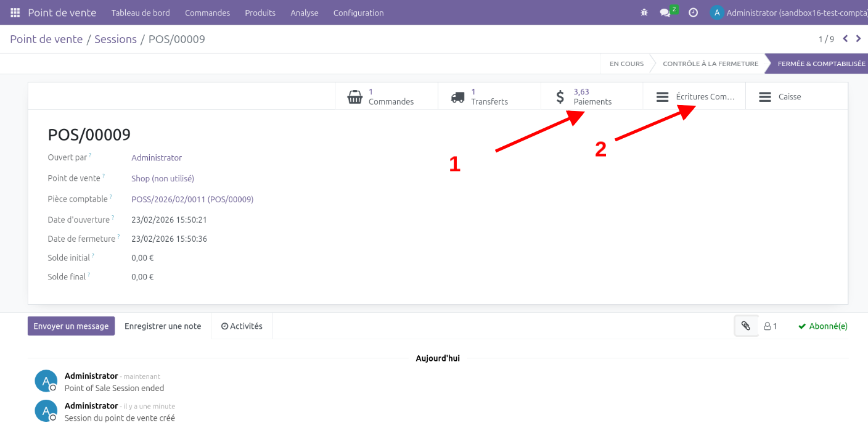Open Administrator user account menu
This screenshot has height=425, width=868.
(x=788, y=12)
